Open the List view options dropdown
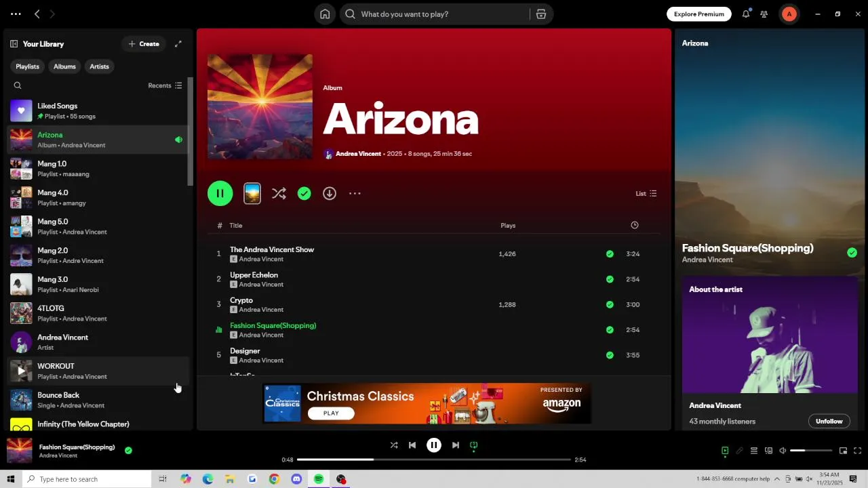This screenshot has width=868, height=488. click(x=646, y=194)
